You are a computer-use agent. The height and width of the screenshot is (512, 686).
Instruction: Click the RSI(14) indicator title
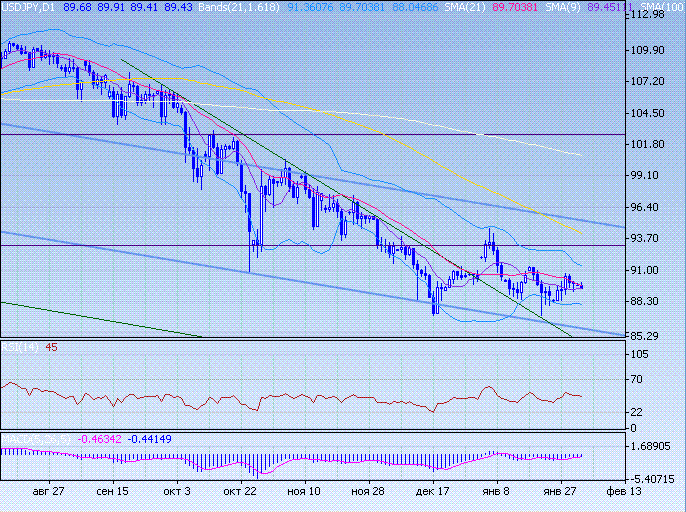click(x=20, y=348)
